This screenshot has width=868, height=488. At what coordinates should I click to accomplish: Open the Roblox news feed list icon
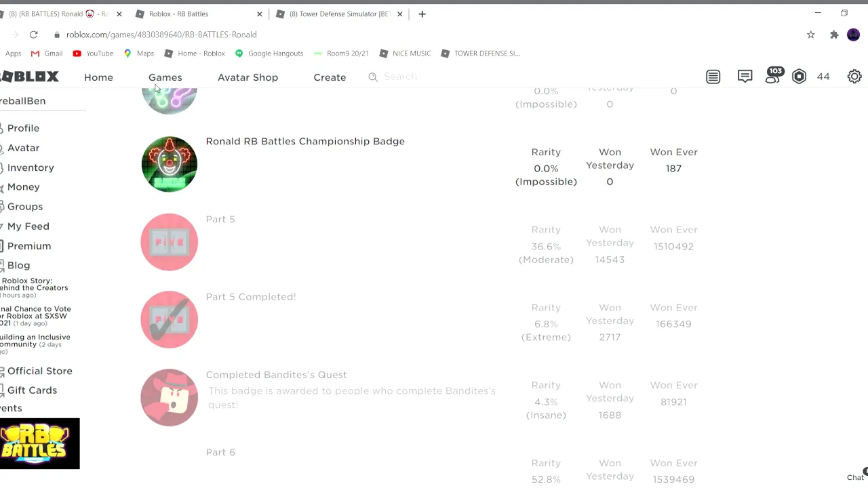tap(713, 77)
